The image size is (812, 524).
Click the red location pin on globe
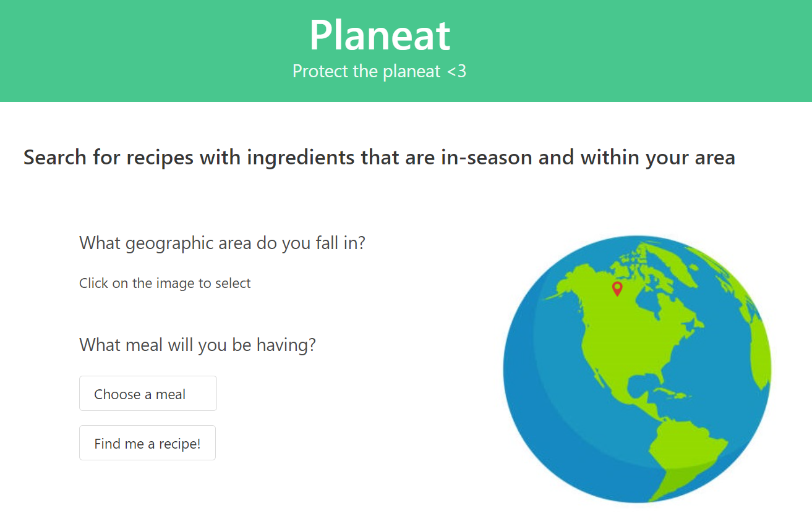point(617,289)
